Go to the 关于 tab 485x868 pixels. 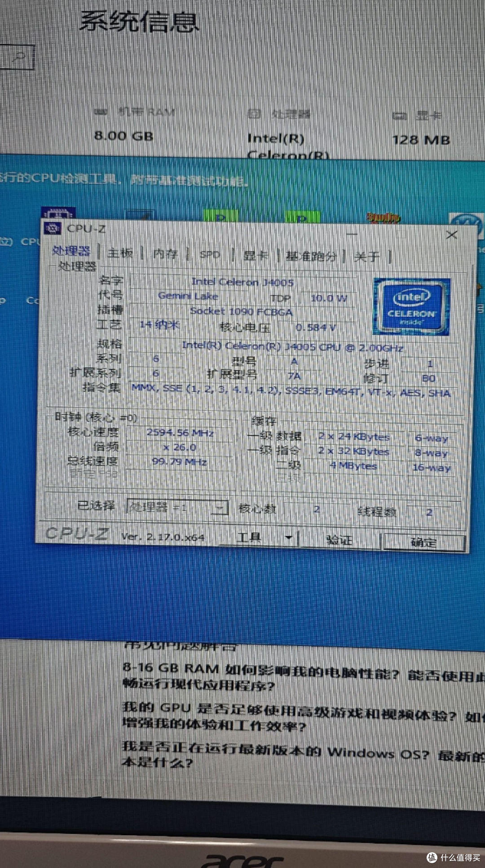click(366, 257)
